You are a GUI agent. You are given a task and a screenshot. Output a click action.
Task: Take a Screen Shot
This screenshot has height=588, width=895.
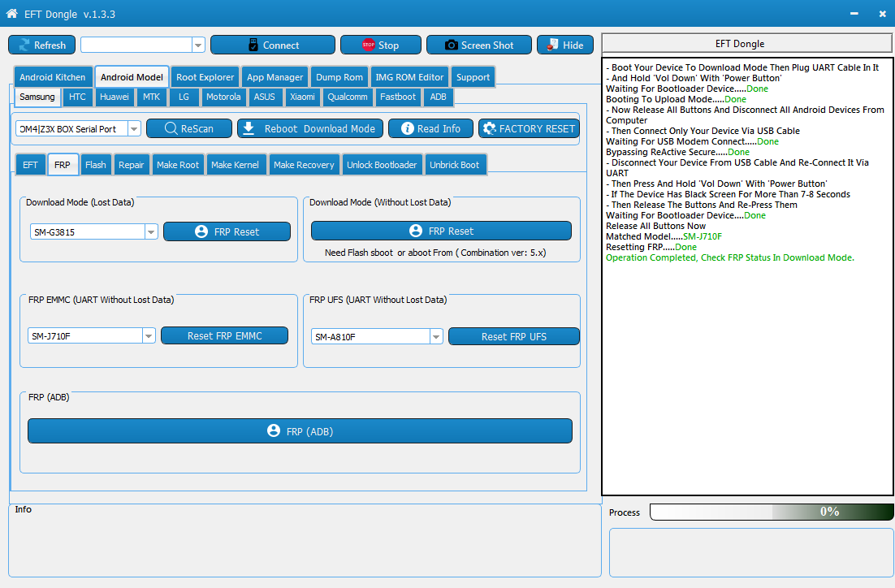click(x=479, y=45)
